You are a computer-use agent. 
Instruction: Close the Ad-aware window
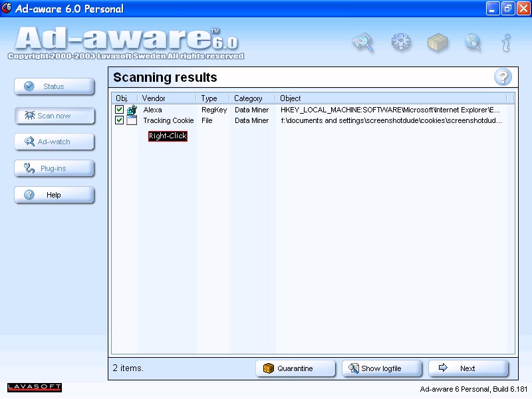[523, 9]
